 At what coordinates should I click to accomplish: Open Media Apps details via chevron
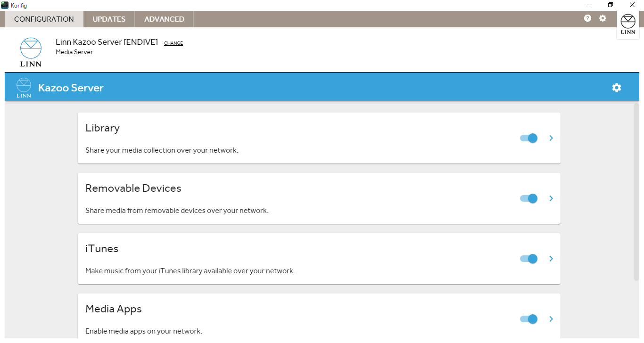tap(551, 319)
